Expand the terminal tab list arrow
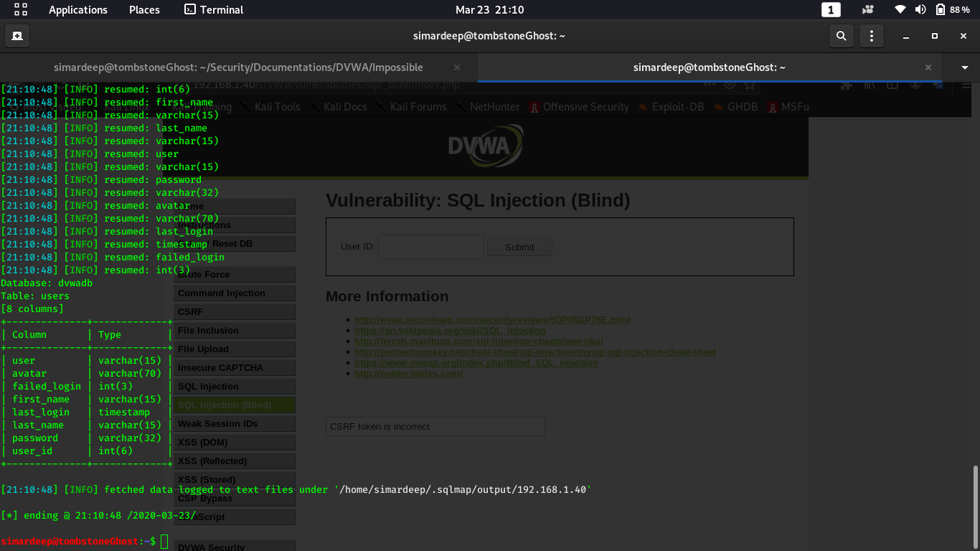Screen dimensions: 980x551 pyautogui.click(x=963, y=67)
